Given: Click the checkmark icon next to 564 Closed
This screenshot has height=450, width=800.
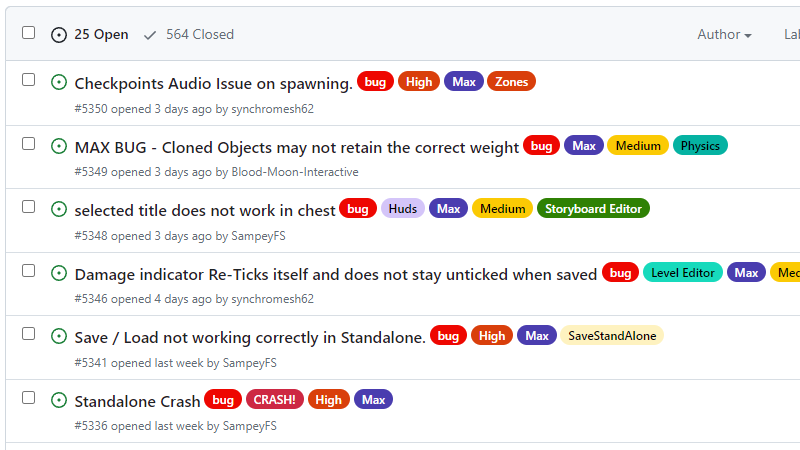Looking at the screenshot, I should [x=150, y=35].
